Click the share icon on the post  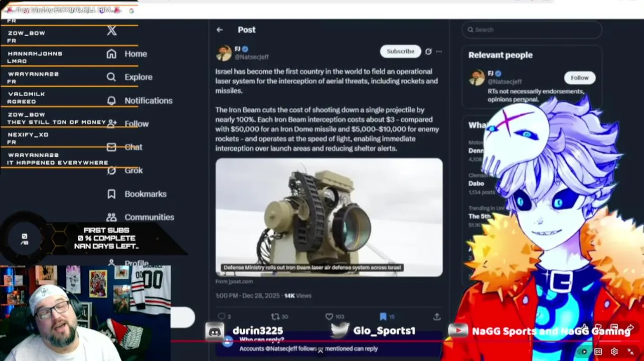click(437, 316)
